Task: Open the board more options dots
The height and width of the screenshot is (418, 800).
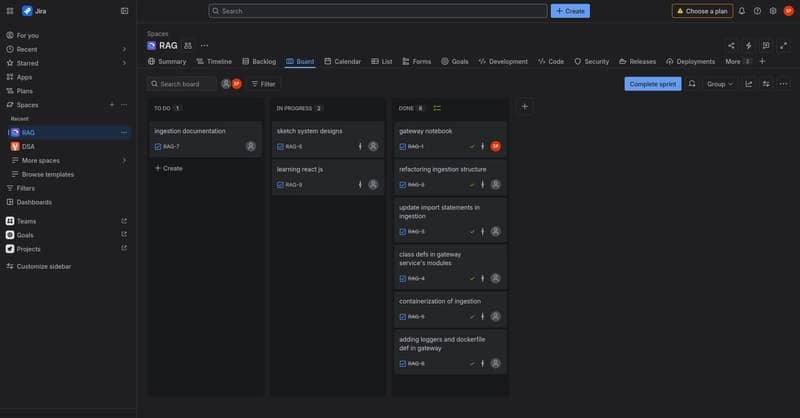Action: pos(783,84)
